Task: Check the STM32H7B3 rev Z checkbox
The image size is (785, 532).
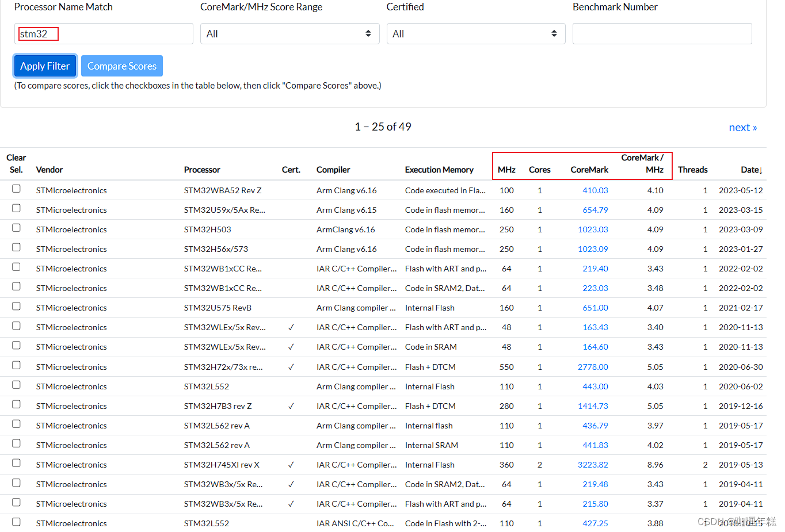Action: pos(16,404)
